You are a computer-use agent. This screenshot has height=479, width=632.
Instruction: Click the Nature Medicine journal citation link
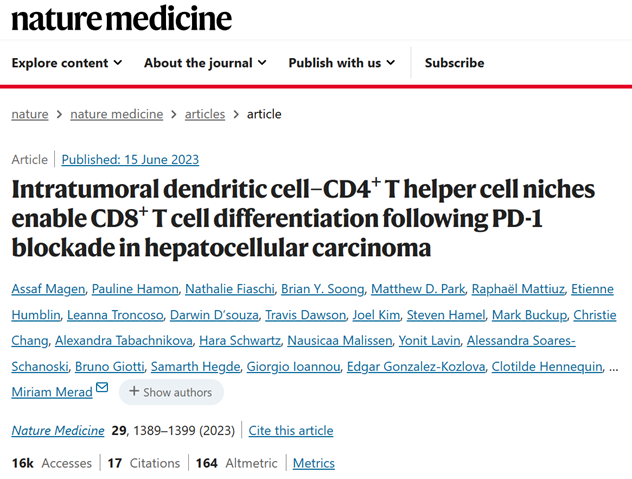58,431
